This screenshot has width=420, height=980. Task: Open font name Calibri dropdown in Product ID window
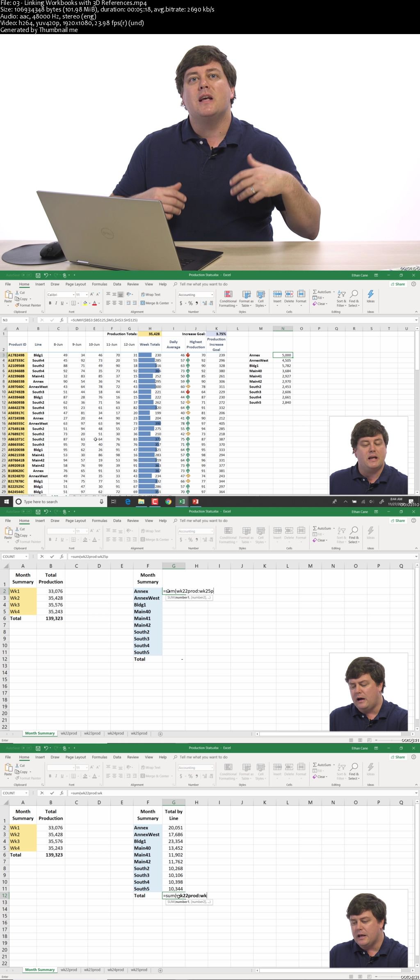[73, 295]
